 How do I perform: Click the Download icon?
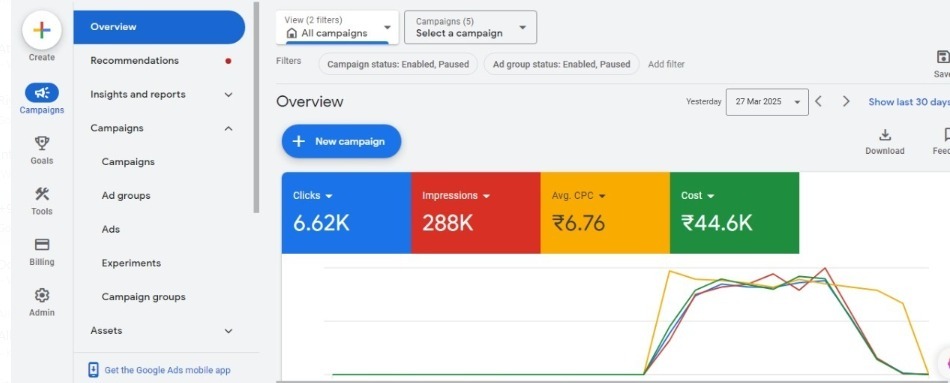click(885, 135)
